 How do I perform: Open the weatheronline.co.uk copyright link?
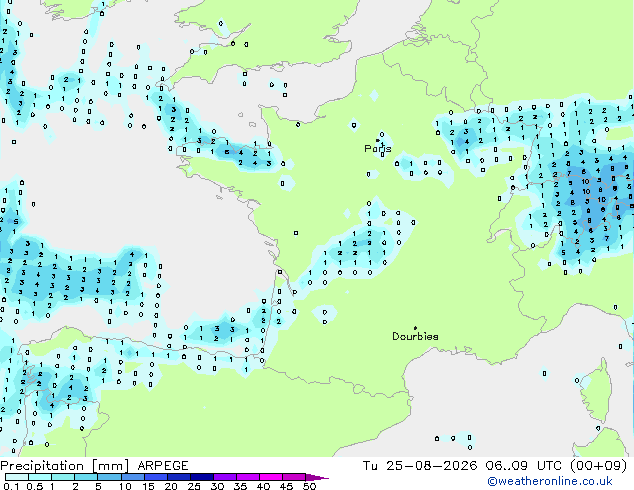[550, 481]
